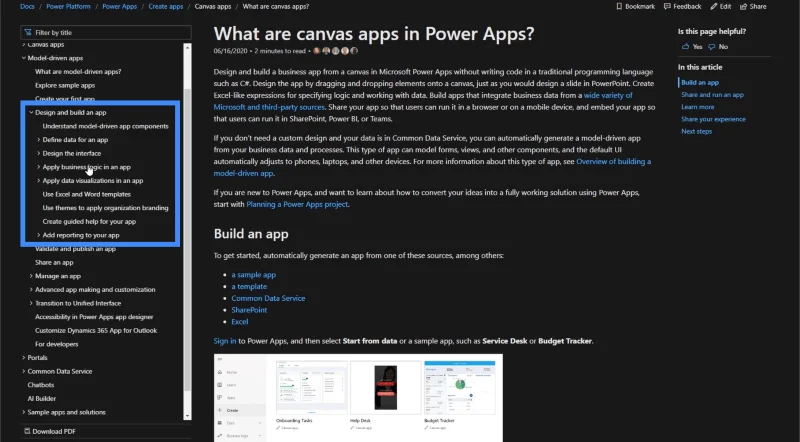Click the Download PDF icon
Viewport: 800px width, 442px height.
click(x=27, y=431)
